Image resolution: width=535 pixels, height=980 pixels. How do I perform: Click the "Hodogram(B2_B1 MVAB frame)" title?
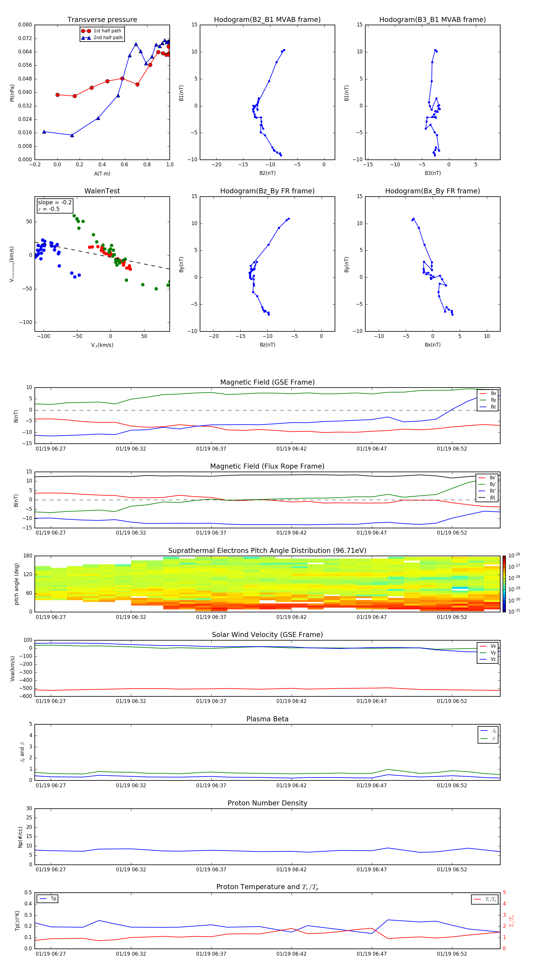(x=267, y=20)
